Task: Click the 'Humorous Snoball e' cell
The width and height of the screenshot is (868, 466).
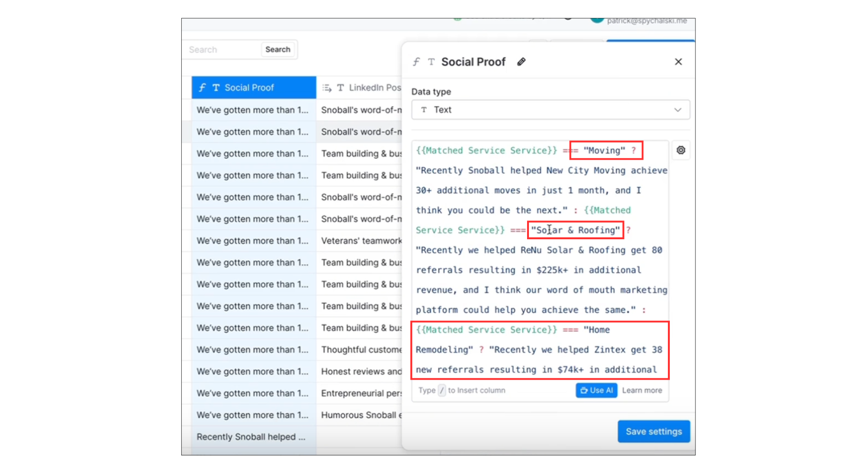Action: pos(359,415)
